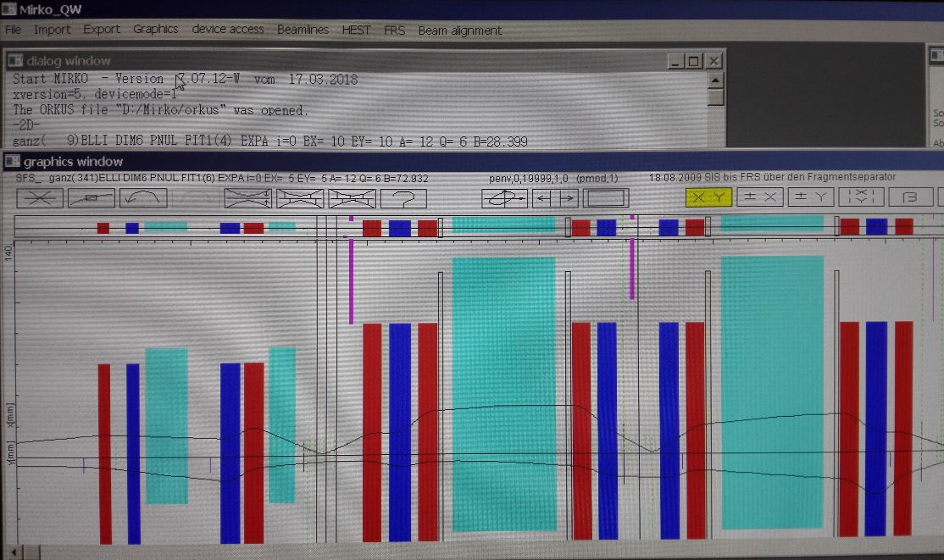Toggle the ± Y display button
The image size is (944, 560).
click(x=810, y=197)
